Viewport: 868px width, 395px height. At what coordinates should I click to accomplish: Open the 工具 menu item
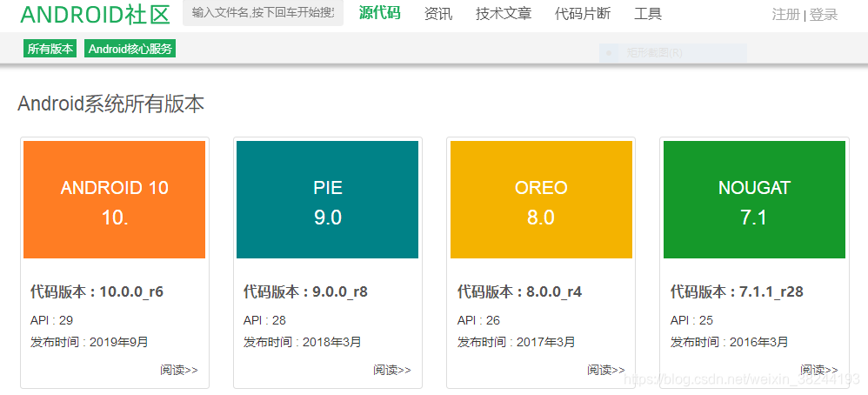coord(648,13)
